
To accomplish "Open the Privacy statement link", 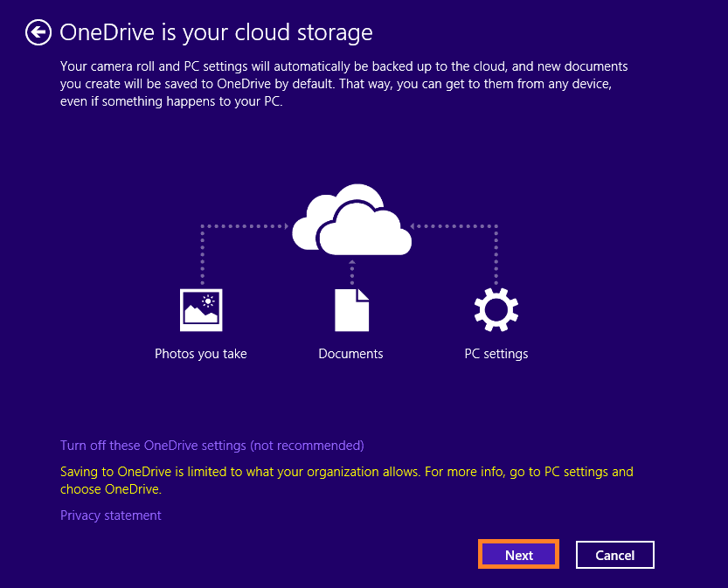I will pyautogui.click(x=110, y=515).
